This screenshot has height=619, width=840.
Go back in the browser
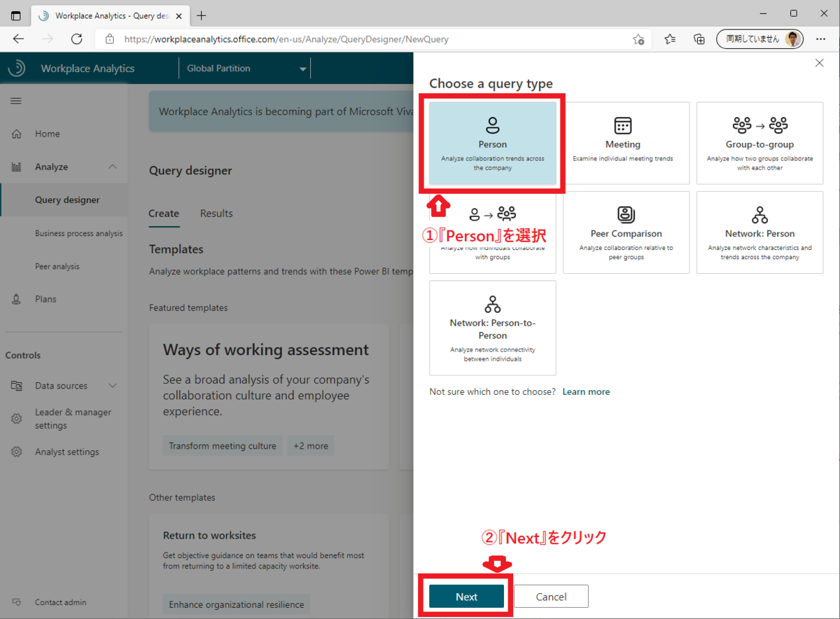pos(19,39)
